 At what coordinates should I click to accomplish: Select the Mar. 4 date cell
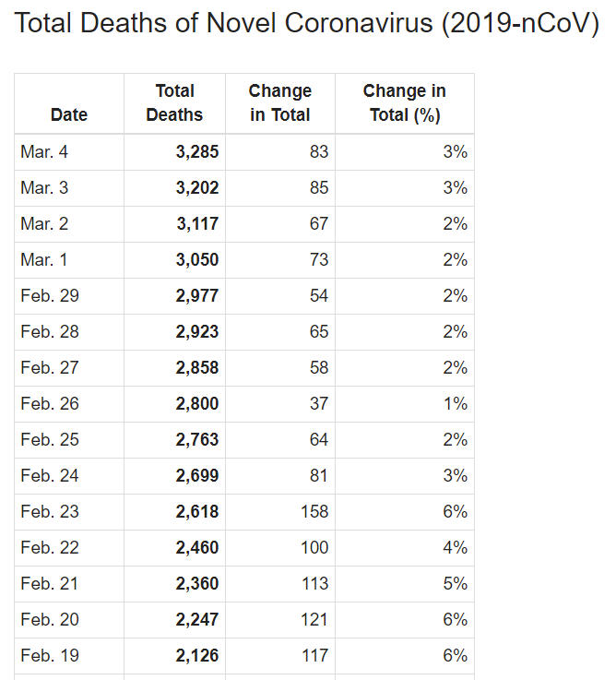(43, 152)
